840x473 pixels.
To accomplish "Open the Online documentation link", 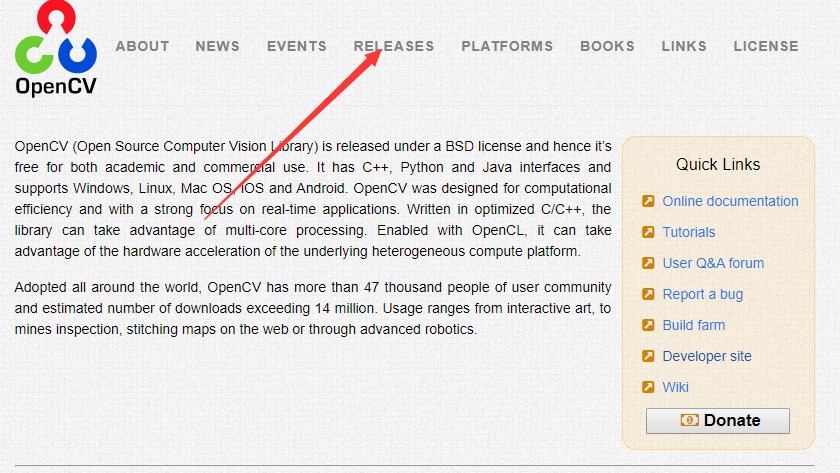I will [x=730, y=201].
